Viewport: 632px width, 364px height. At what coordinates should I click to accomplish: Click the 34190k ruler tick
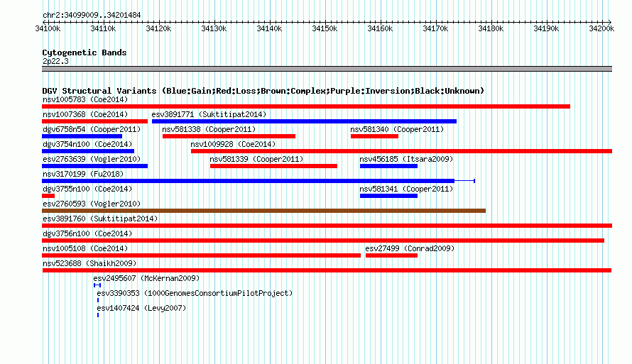tap(546, 28)
